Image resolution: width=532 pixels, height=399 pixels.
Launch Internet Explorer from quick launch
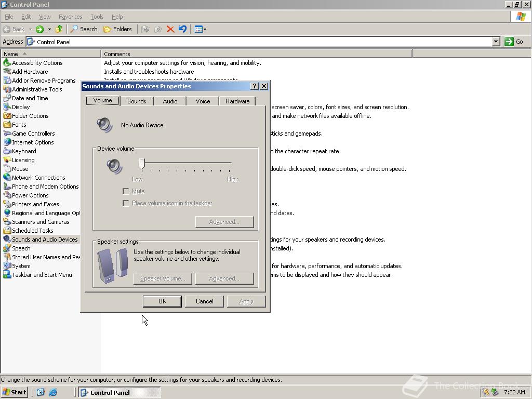pos(53,392)
